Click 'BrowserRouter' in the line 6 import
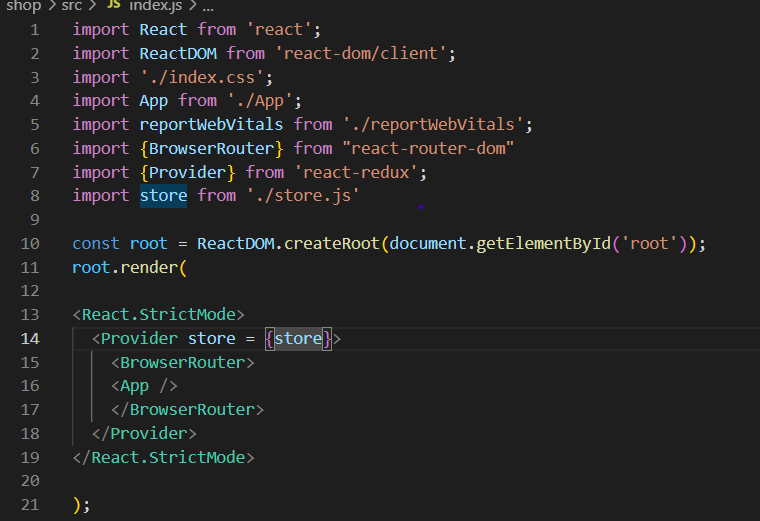The image size is (760, 521). click(x=211, y=148)
